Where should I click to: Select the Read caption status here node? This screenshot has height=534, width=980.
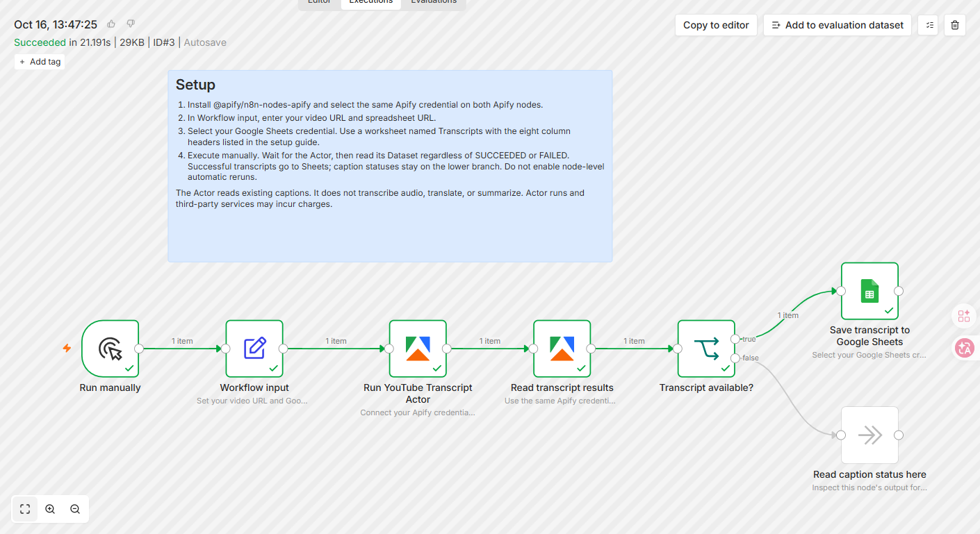point(869,435)
